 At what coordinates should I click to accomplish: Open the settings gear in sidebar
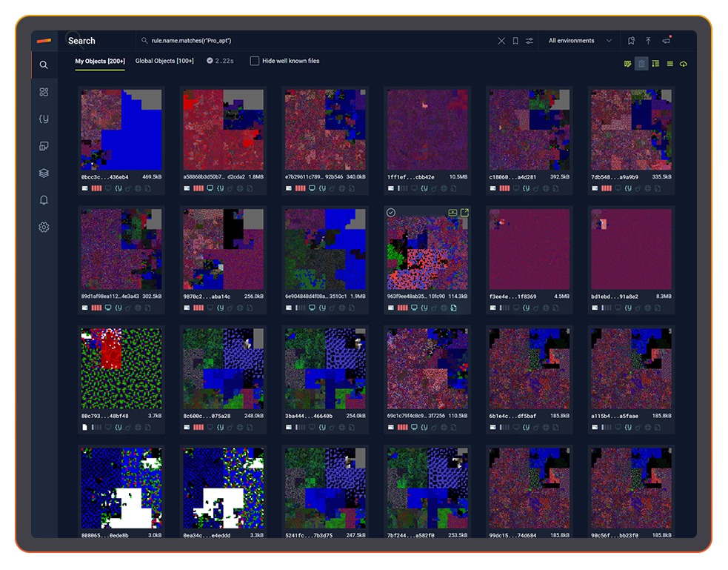(x=44, y=228)
